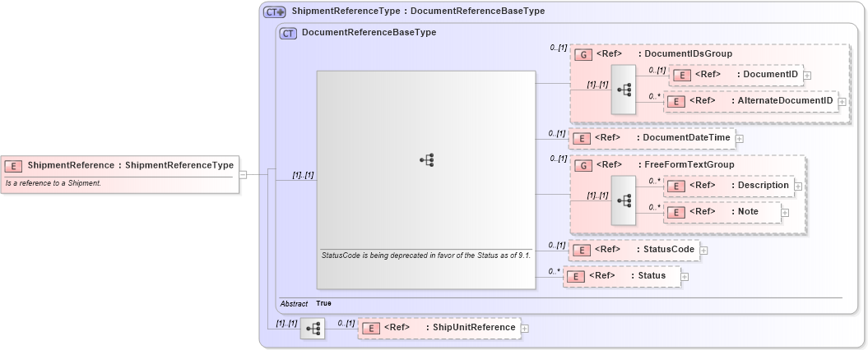The width and height of the screenshot is (868, 350).
Task: Select the Abstract True property text
Action: point(305,303)
